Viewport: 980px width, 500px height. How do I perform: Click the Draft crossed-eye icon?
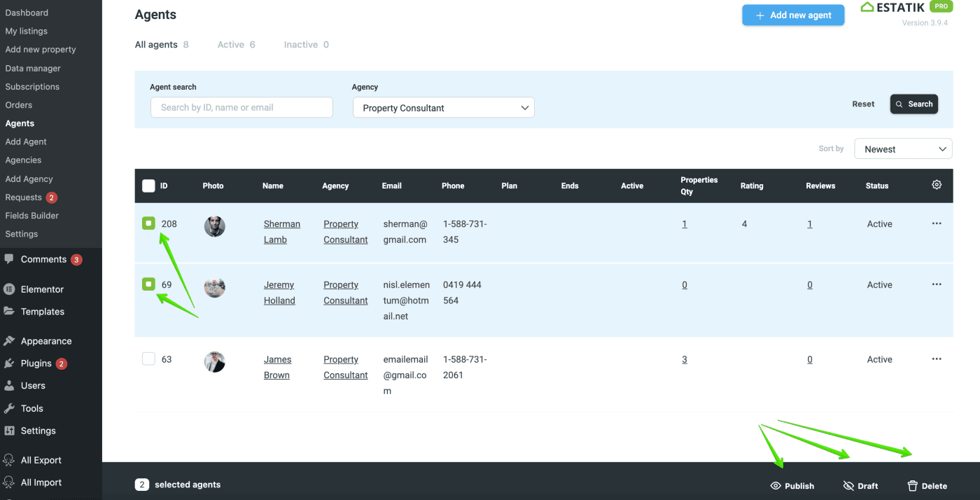coord(848,486)
